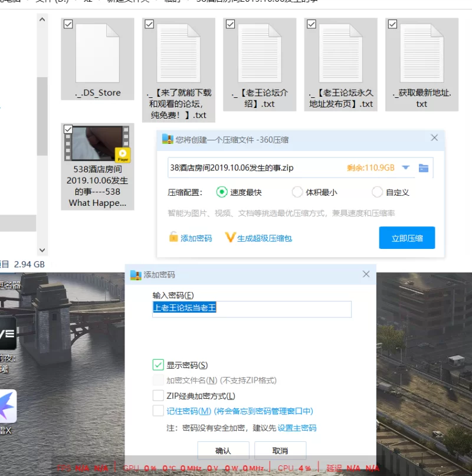Click the 添加密码 dialog title icon
The width and height of the screenshot is (472, 476).
pyautogui.click(x=136, y=275)
